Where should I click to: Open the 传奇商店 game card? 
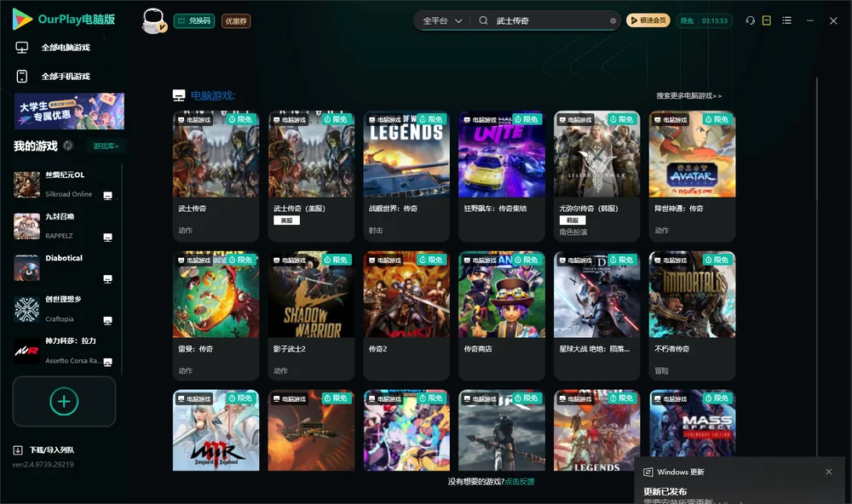pyautogui.click(x=502, y=316)
